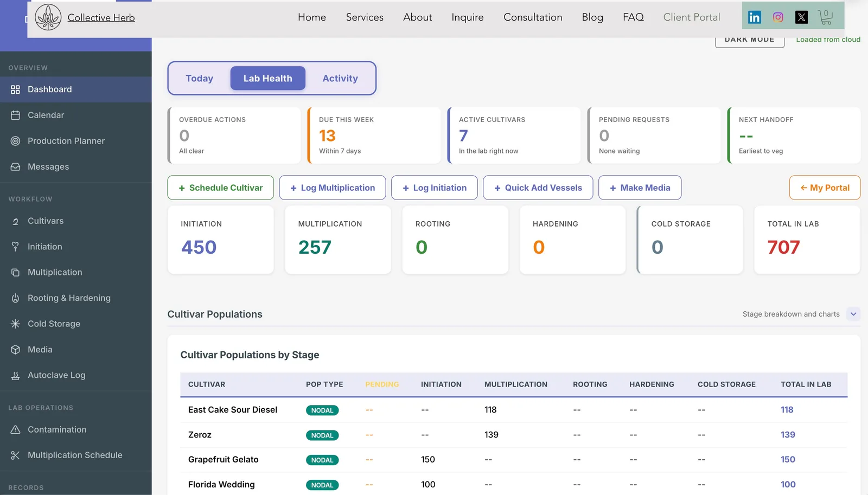This screenshot has width=868, height=495.
Task: Click the Initiation 450 stage card
Action: [221, 240]
